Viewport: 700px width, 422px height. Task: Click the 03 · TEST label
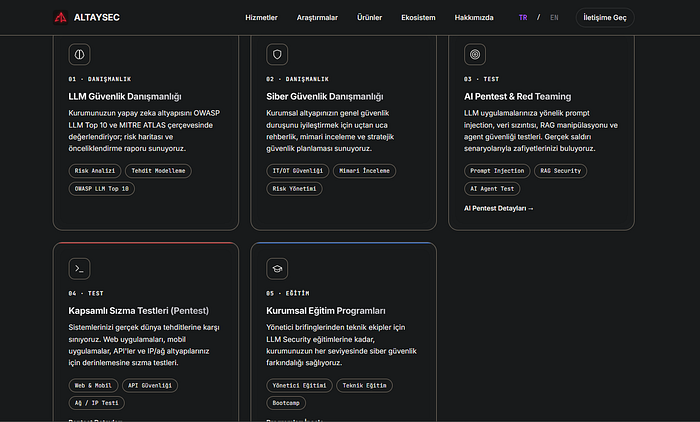pyautogui.click(x=481, y=79)
